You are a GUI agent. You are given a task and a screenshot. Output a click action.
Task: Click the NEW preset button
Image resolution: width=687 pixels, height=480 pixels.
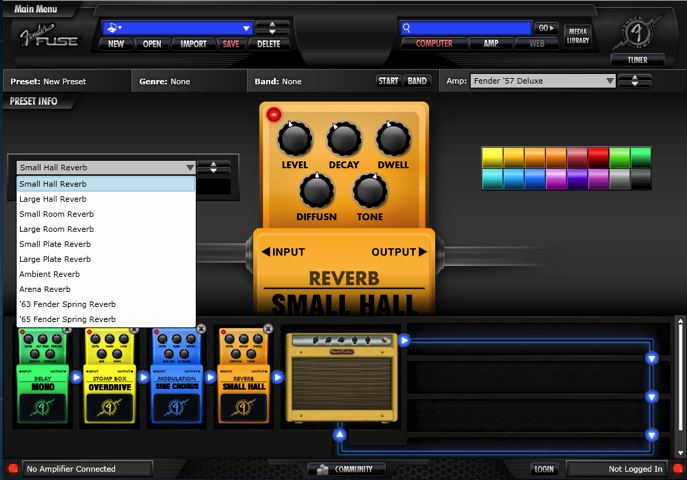point(116,44)
